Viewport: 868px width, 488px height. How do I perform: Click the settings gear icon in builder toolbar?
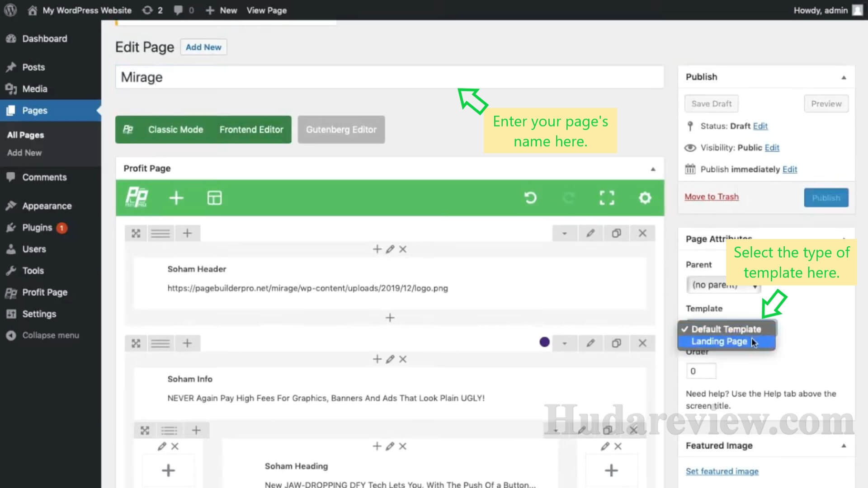[645, 198]
